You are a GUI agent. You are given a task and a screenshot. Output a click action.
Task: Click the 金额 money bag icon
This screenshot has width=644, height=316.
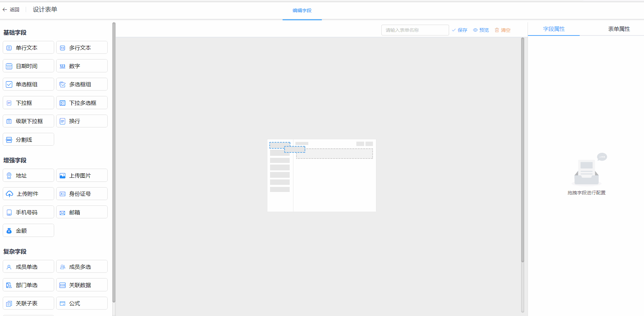click(9, 231)
